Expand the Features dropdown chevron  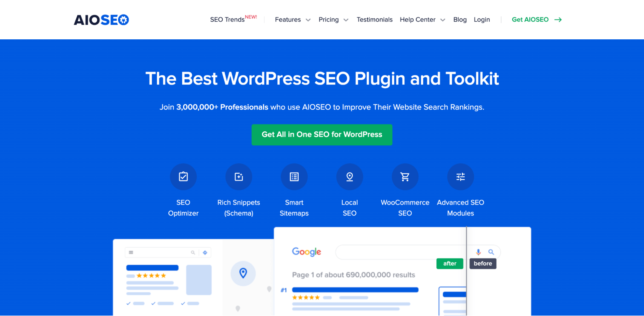point(308,20)
